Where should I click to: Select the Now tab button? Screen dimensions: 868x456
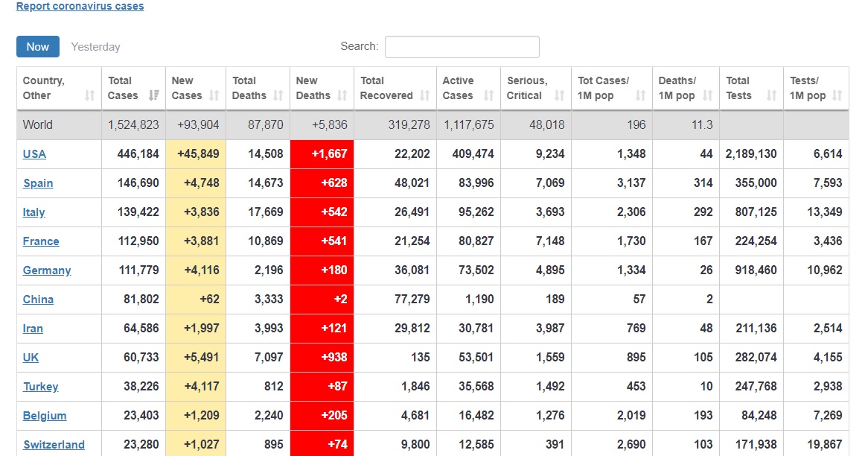[x=38, y=47]
